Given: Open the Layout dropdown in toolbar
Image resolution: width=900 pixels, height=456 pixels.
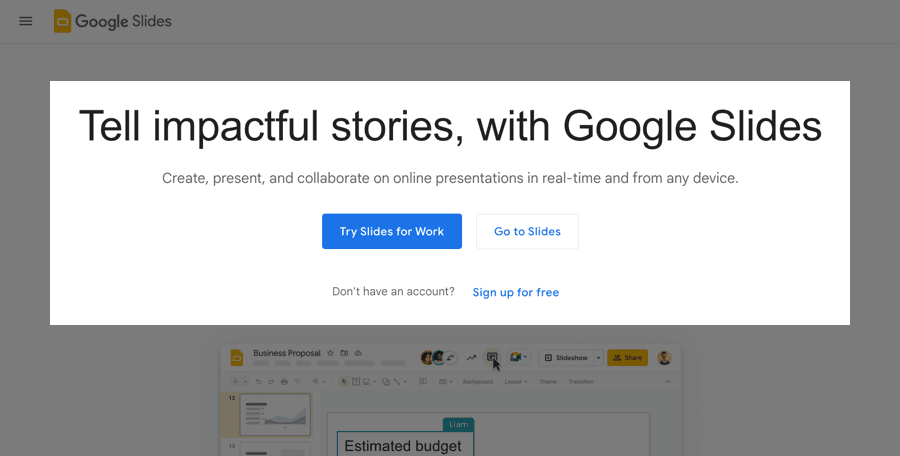Looking at the screenshot, I should pos(516,381).
